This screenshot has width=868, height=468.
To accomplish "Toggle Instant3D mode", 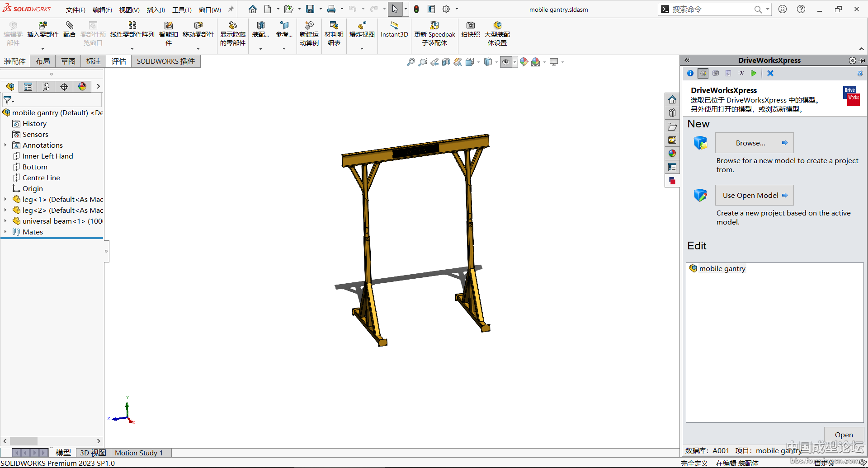I will point(394,26).
